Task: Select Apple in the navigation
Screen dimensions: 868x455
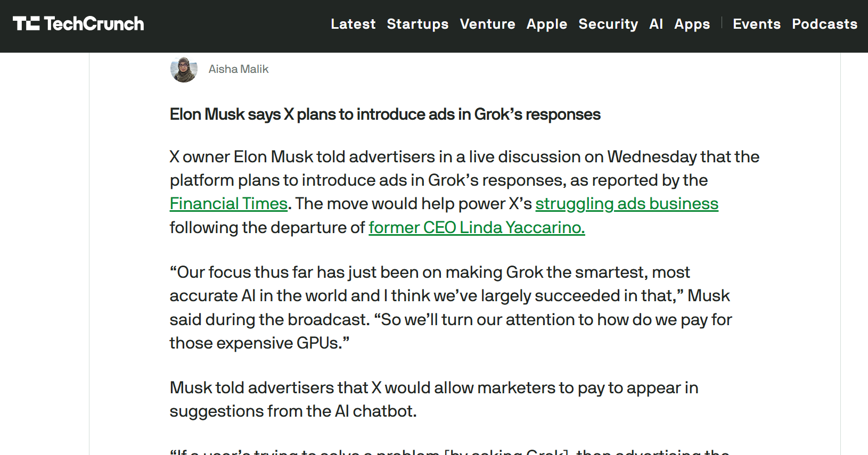Action: point(547,24)
